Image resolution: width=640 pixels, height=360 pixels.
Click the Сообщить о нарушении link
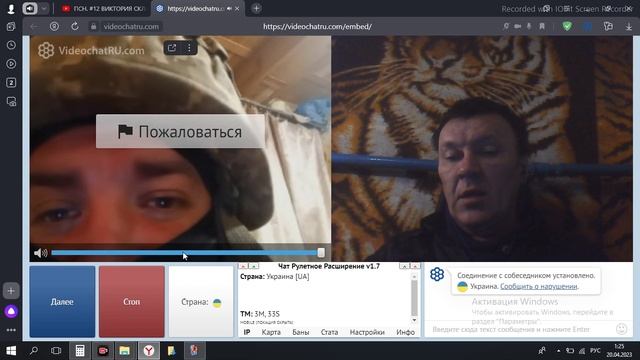(x=539, y=287)
